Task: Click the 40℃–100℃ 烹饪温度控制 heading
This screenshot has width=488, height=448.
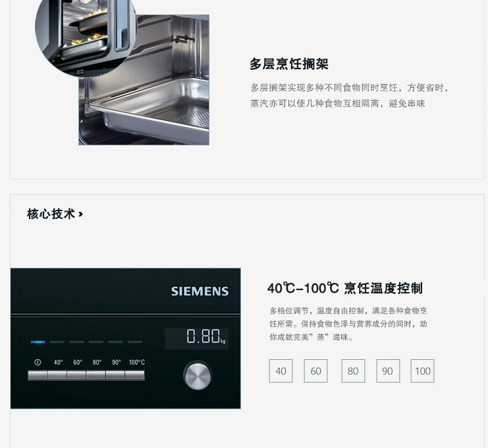Action: [345, 288]
